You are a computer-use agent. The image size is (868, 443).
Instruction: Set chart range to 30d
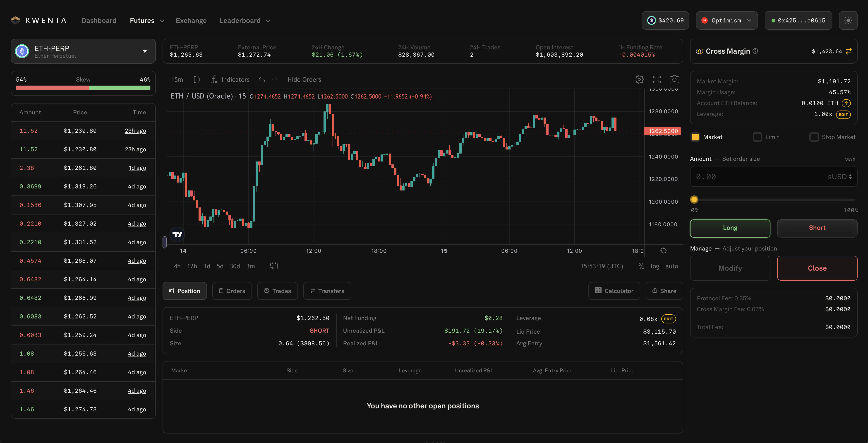coord(235,266)
